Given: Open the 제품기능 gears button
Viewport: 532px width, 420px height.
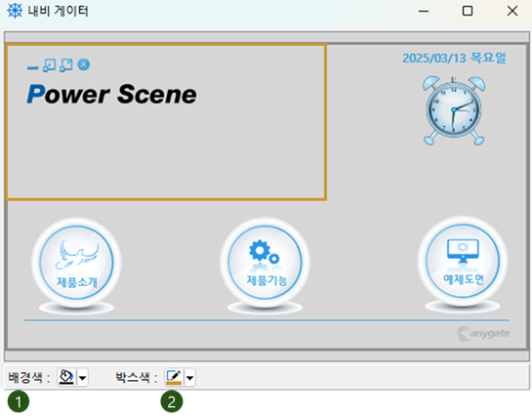Looking at the screenshot, I should [x=265, y=262].
